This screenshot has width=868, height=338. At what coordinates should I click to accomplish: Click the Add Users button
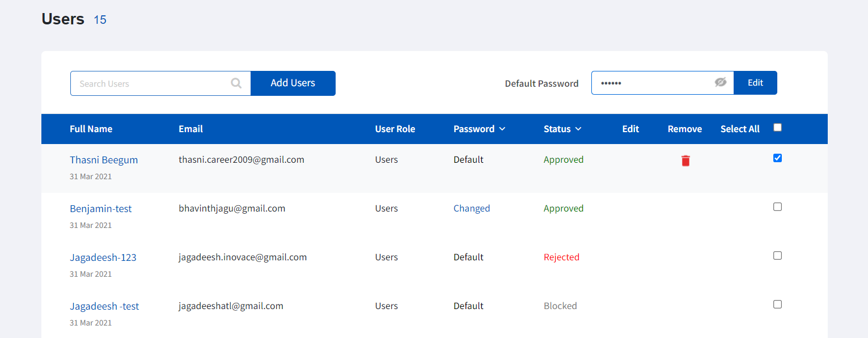(x=293, y=83)
